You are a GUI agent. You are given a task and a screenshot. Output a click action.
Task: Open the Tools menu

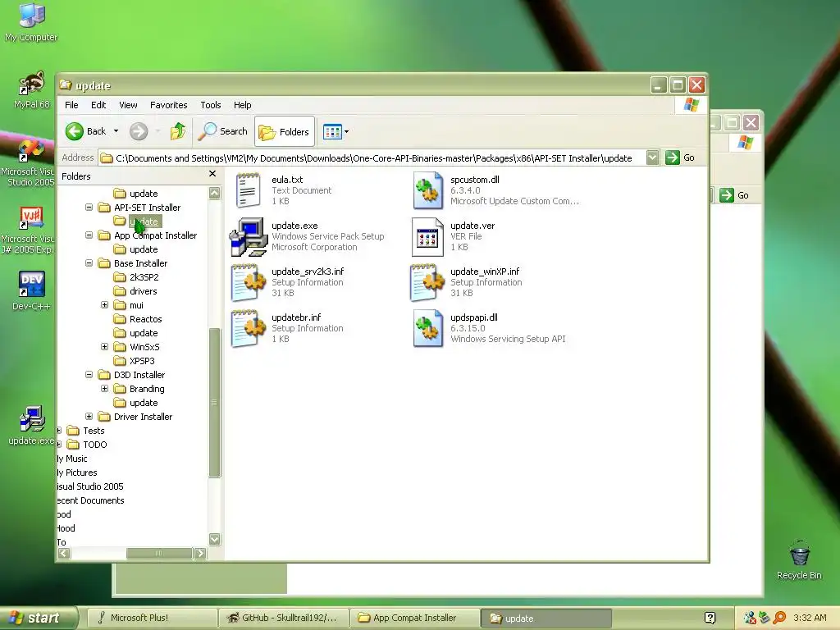click(x=211, y=105)
